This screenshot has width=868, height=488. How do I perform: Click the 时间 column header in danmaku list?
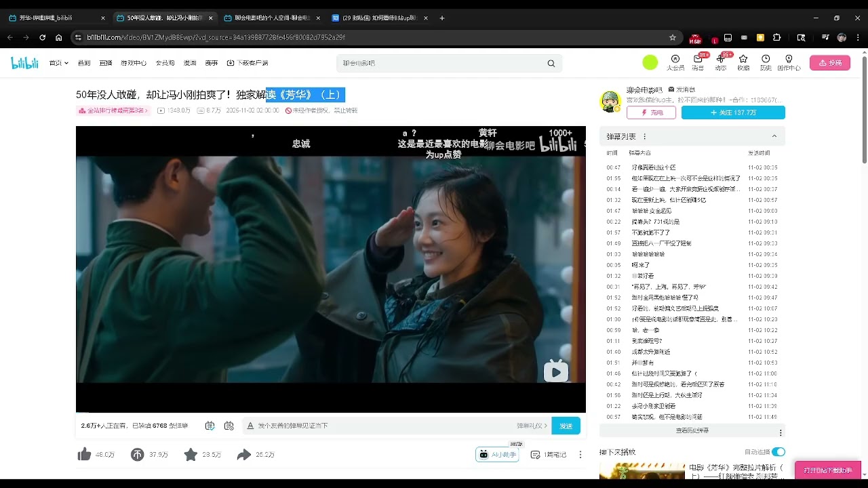(612, 153)
